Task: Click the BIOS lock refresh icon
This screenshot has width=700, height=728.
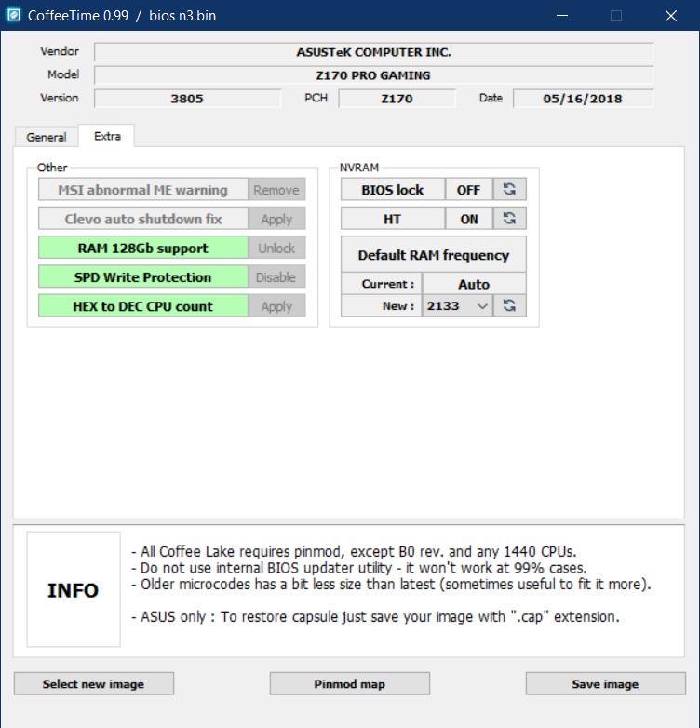Action: point(509,189)
